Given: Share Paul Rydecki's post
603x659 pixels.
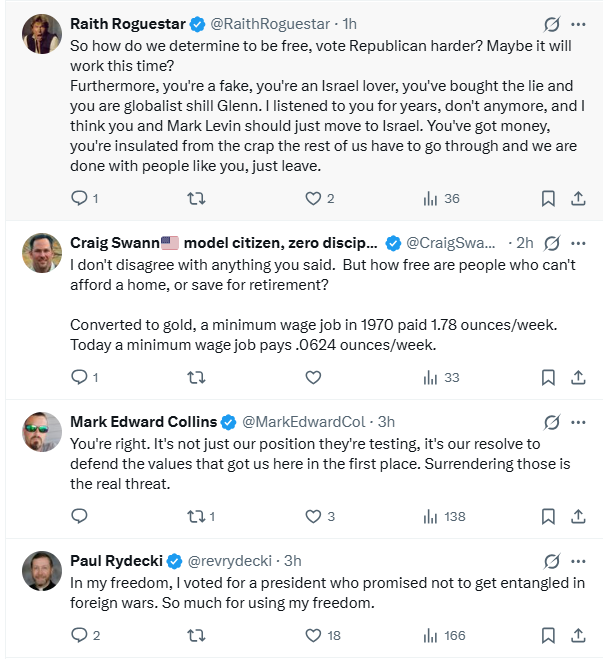Looking at the screenshot, I should [578, 635].
